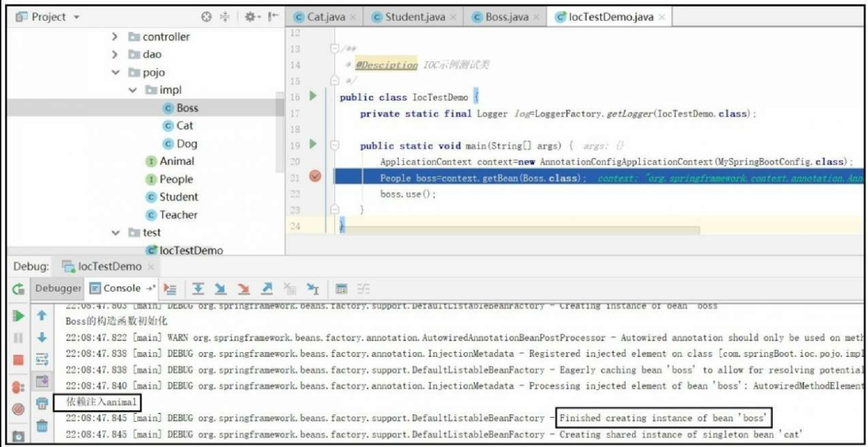Pause the program
This screenshot has height=447, width=868.
pyautogui.click(x=18, y=338)
